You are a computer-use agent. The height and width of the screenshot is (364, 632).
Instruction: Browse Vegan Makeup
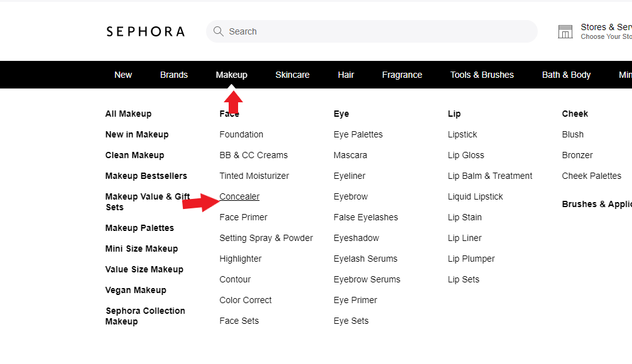coord(136,291)
